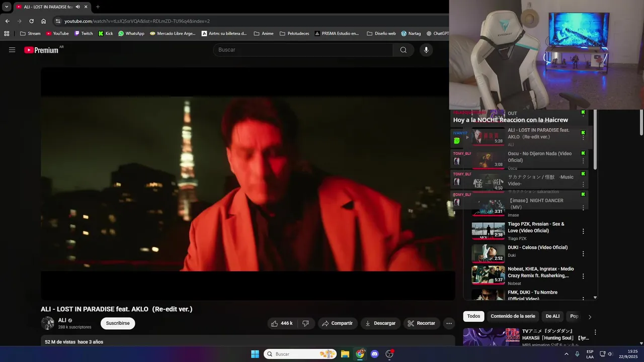The height and width of the screenshot is (362, 644).
Task: Subscribe with the Suscribirse button
Action: [x=118, y=323]
